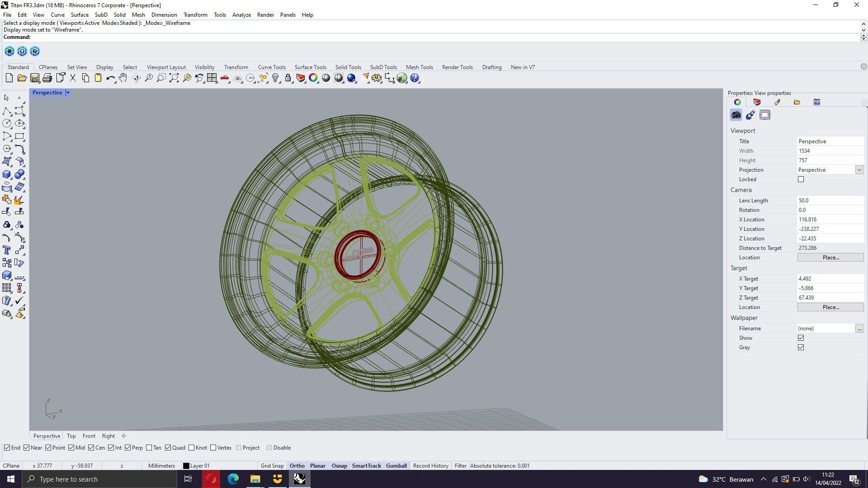Toggle Gumball in the status bar

[x=396, y=466]
